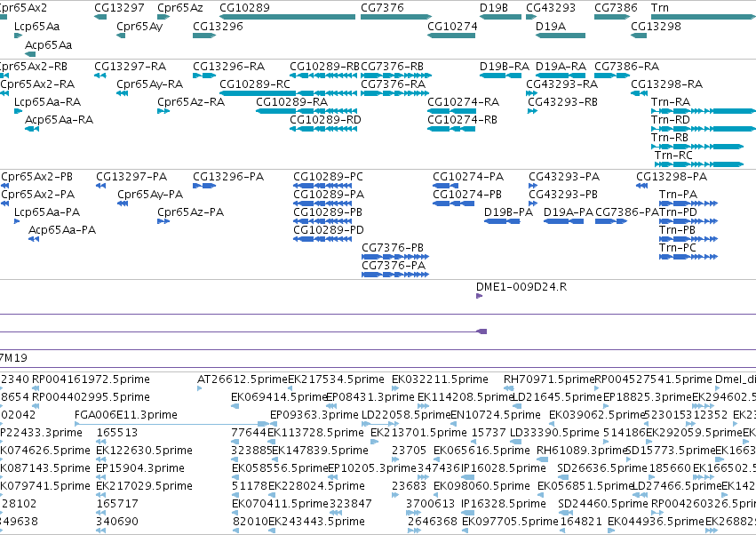This screenshot has height=535, width=756.
Task: Click transcript D19B-RA
Action: click(500, 76)
